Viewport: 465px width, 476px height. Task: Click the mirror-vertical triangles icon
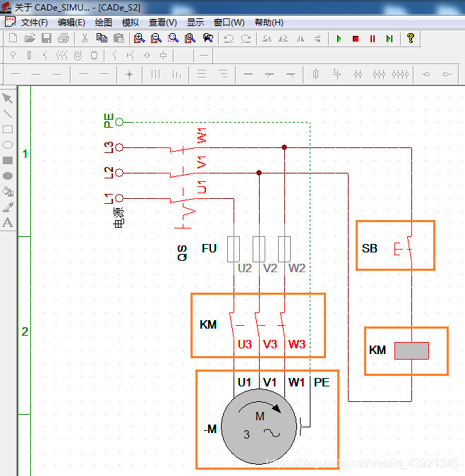(x=318, y=39)
